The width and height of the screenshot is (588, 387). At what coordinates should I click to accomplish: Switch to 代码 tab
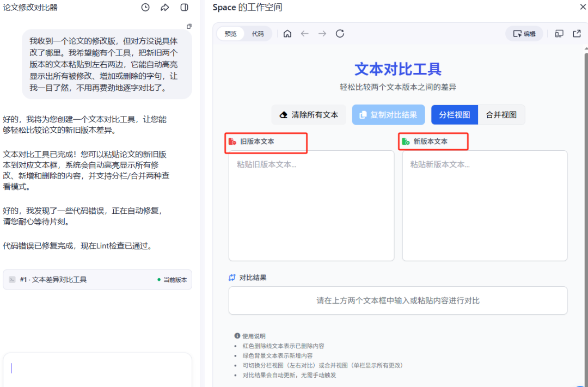point(258,34)
